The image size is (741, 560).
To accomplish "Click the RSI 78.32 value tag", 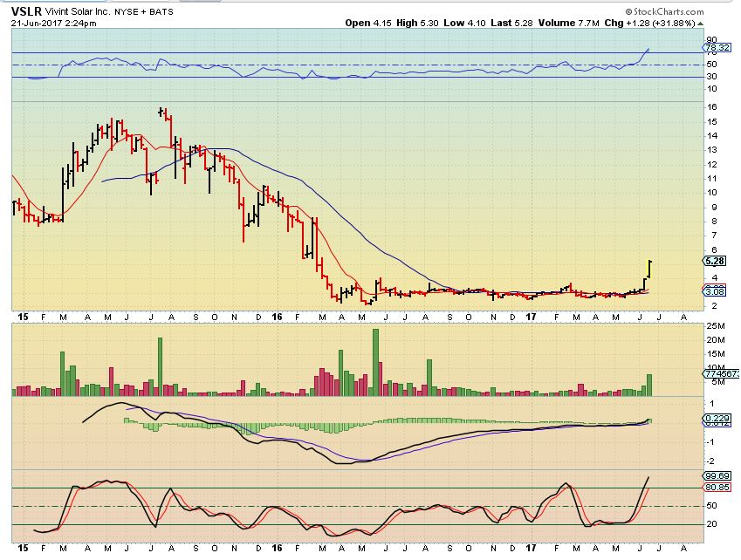I will [717, 48].
